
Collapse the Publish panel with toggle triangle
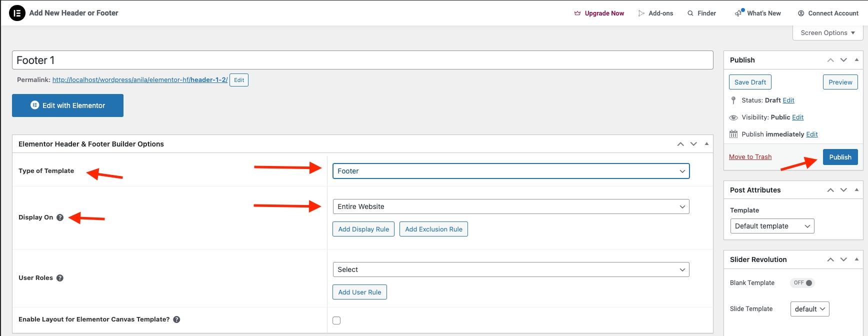click(x=856, y=60)
